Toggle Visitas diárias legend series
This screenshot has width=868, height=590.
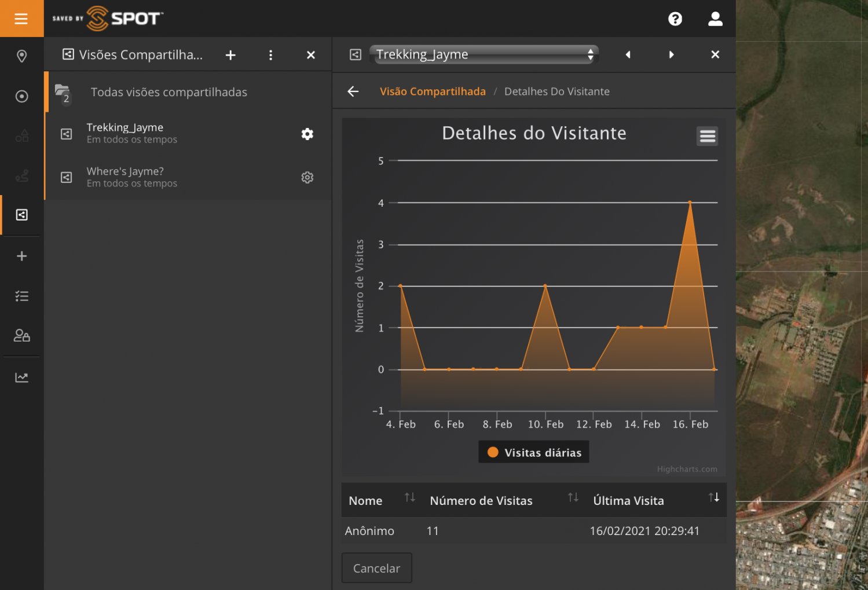pyautogui.click(x=534, y=452)
